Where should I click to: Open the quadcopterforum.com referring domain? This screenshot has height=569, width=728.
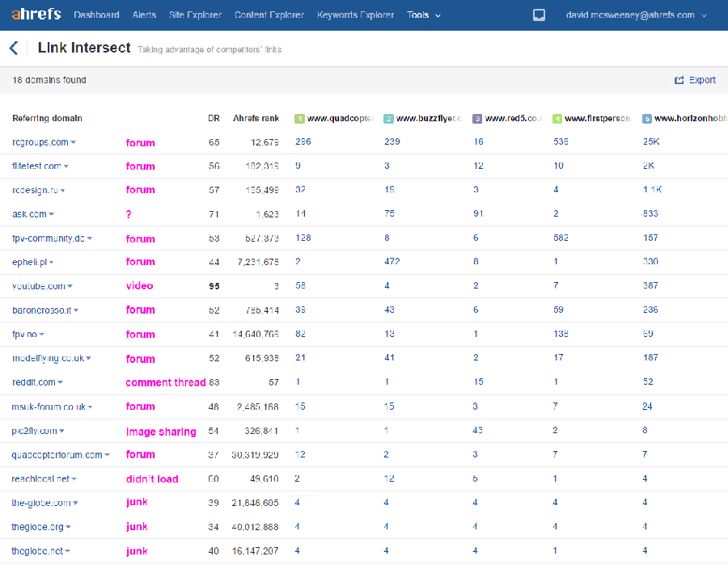pyautogui.click(x=57, y=455)
